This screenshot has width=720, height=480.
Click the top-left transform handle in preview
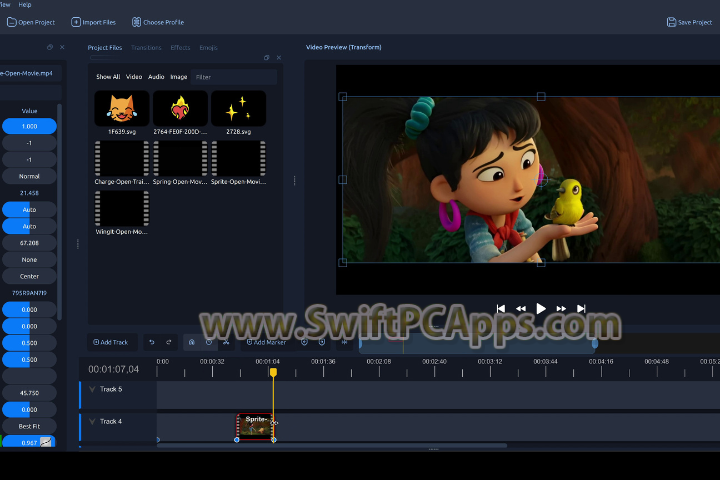tap(343, 96)
